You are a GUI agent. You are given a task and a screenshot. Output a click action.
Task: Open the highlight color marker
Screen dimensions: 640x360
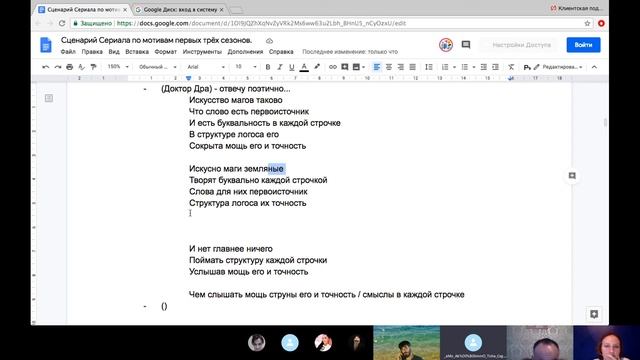click(317, 67)
